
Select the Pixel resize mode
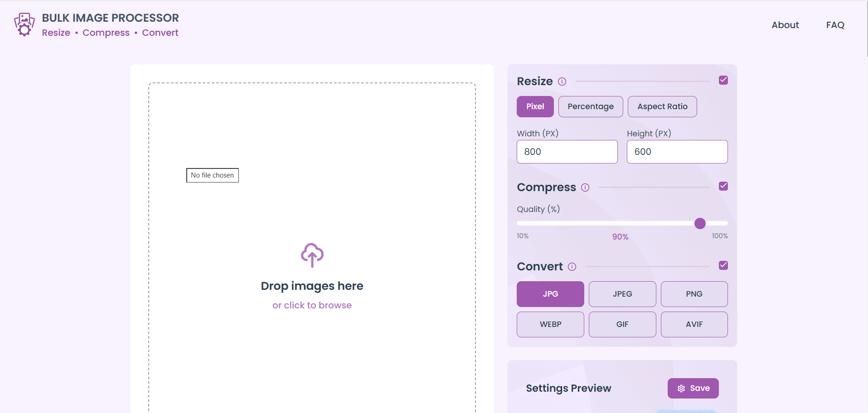pos(535,106)
